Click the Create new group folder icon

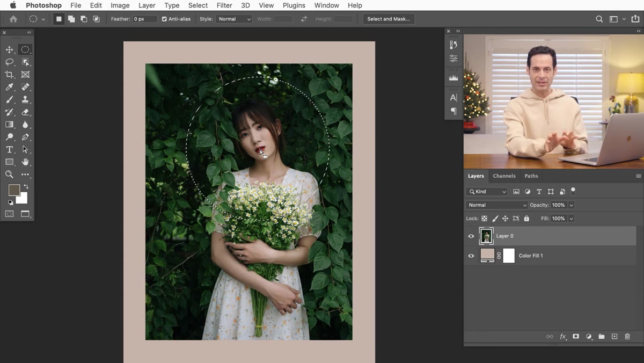click(602, 336)
